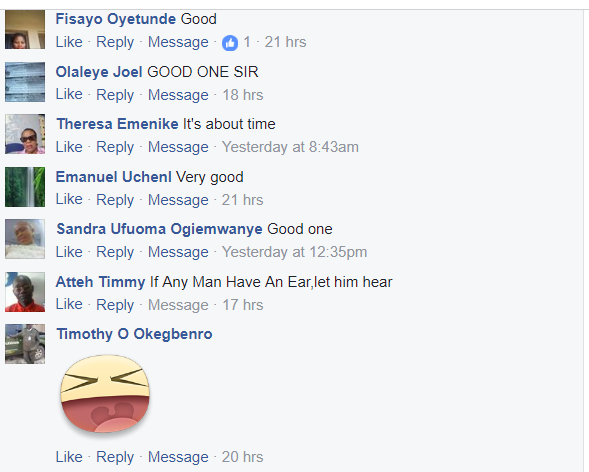This screenshot has width=589, height=472.
Task: Click the Yesterday at 12:35pm timestamp
Action: pyautogui.click(x=294, y=252)
